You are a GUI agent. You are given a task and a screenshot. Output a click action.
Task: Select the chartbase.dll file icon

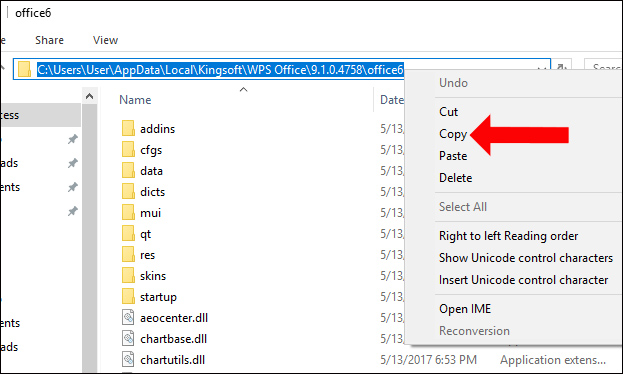(x=128, y=339)
